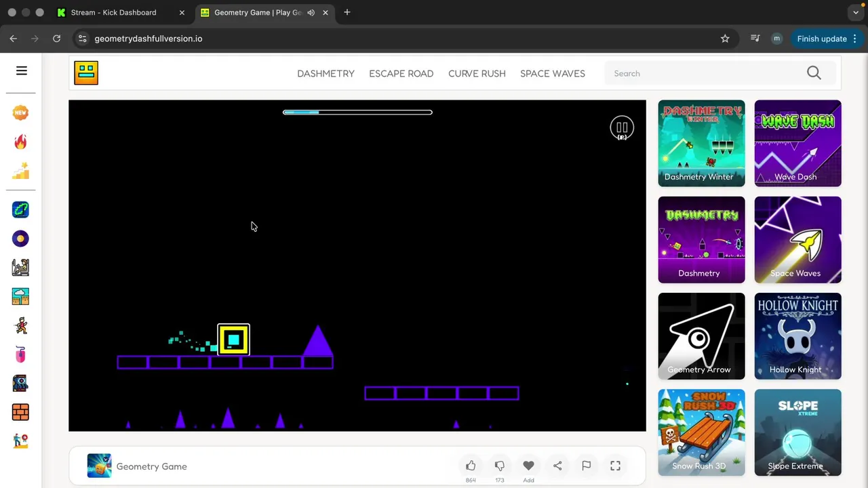Select the green snake sidebar category icon
Image resolution: width=868 pixels, height=488 pixels.
point(20,209)
